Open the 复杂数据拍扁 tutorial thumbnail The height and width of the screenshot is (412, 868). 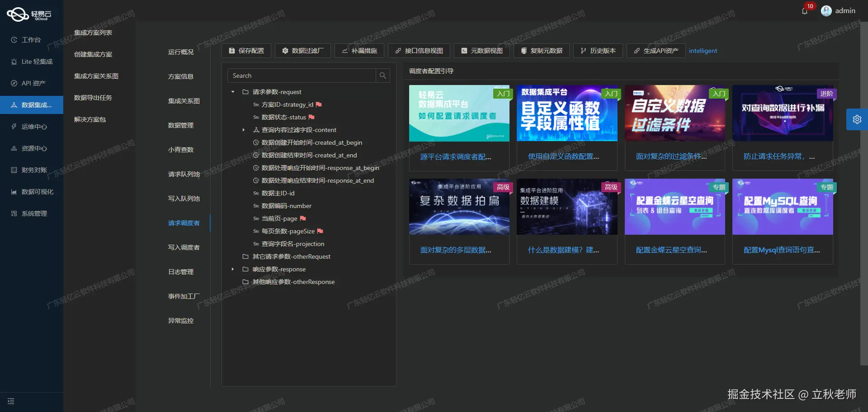click(459, 207)
